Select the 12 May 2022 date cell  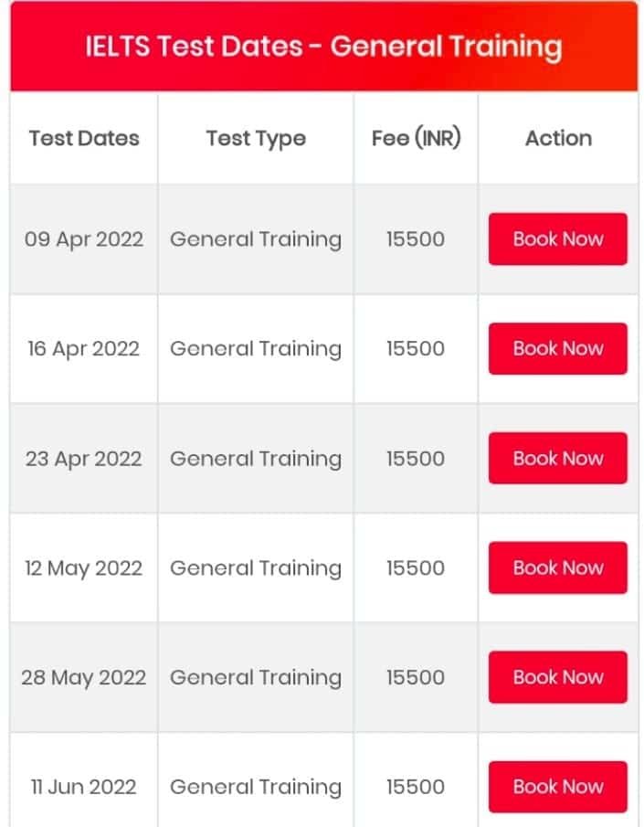[x=82, y=567]
